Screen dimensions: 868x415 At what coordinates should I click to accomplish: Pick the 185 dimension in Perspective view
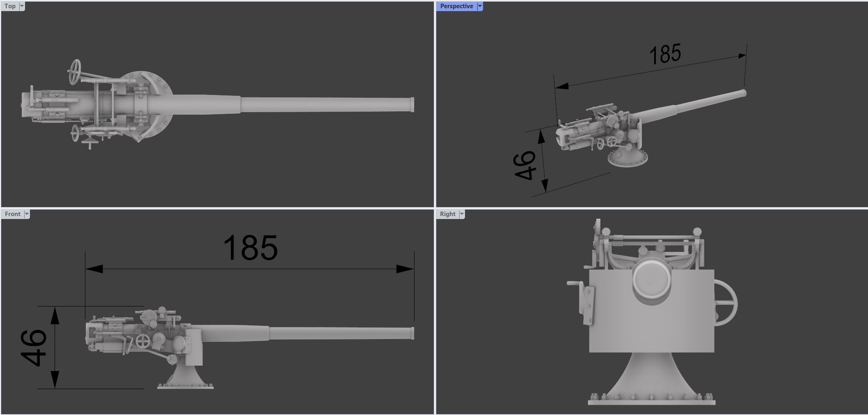pos(665,54)
